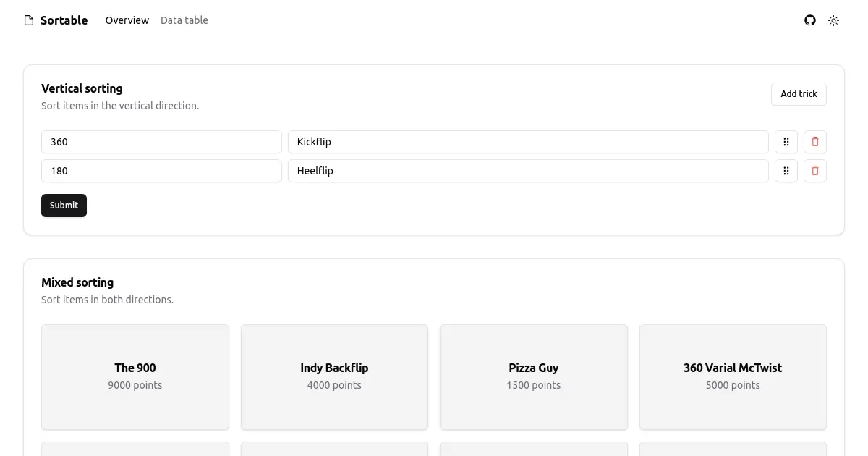Grab the drag handle beside Kickflip
Screen dimensions: 868x456
pos(786,142)
